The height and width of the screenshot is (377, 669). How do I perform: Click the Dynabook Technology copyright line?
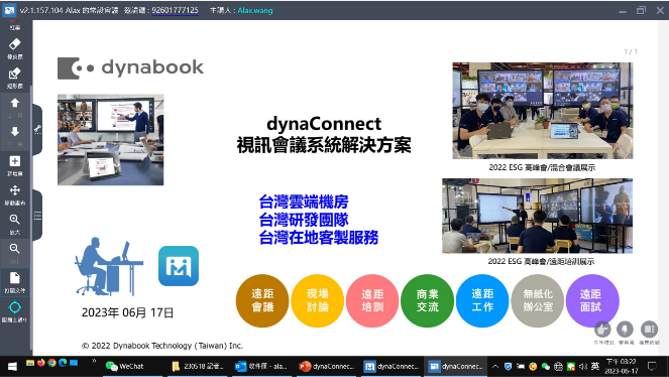162,346
